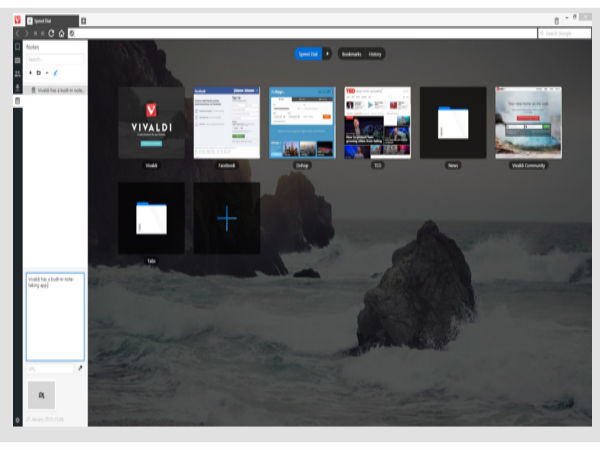This screenshot has width=600, height=450.
Task: Click the Vivaldi menu logo button
Action: pyautogui.click(x=17, y=19)
